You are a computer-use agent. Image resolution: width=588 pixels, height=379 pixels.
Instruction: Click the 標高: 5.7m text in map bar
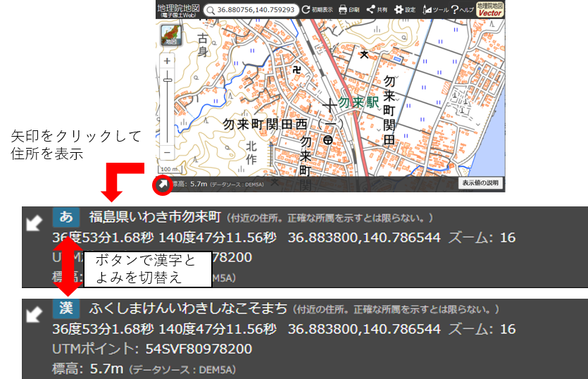click(x=189, y=184)
